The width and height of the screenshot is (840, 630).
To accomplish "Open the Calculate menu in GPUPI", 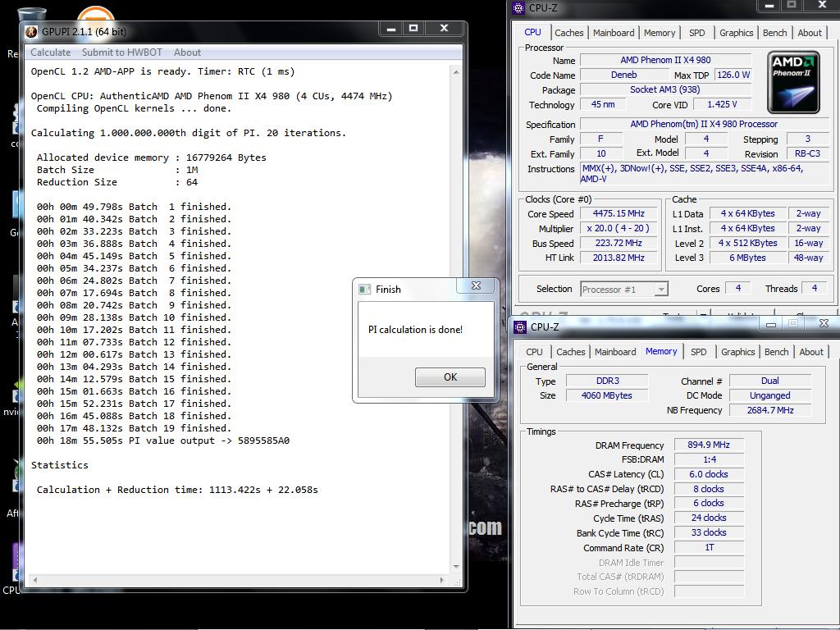I will coord(50,52).
